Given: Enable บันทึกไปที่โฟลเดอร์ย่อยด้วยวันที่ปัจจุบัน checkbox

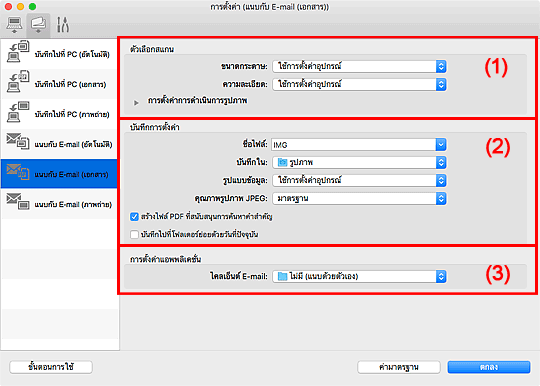Looking at the screenshot, I should pyautogui.click(x=134, y=234).
